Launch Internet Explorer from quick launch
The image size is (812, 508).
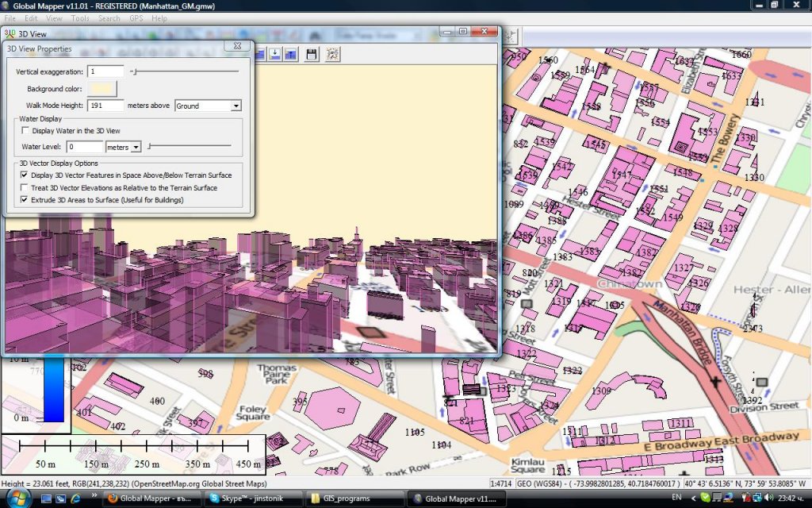pos(75,498)
